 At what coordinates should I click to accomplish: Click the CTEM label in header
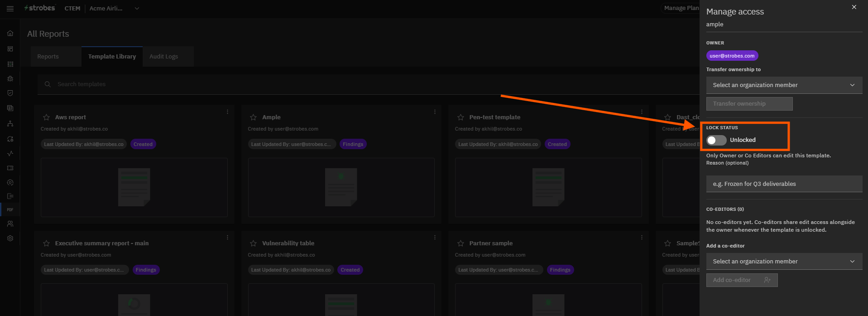[72, 9]
